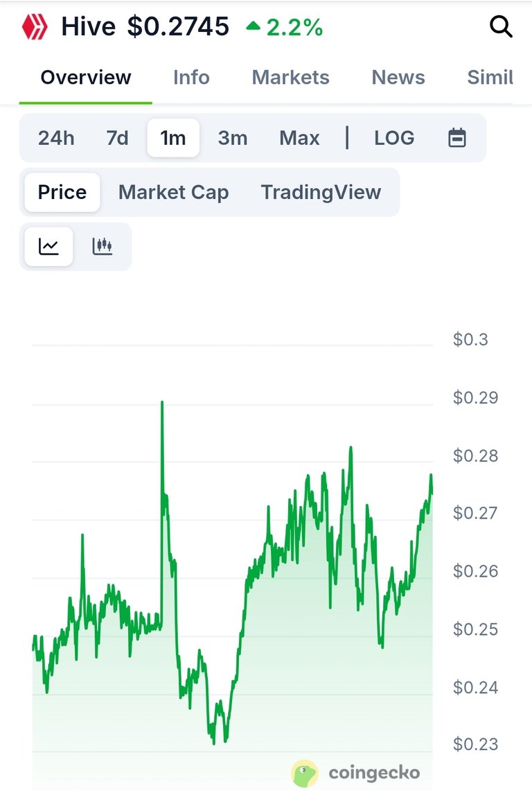532x791 pixels.
Task: Click the $0.25 axis label
Action: (x=475, y=629)
